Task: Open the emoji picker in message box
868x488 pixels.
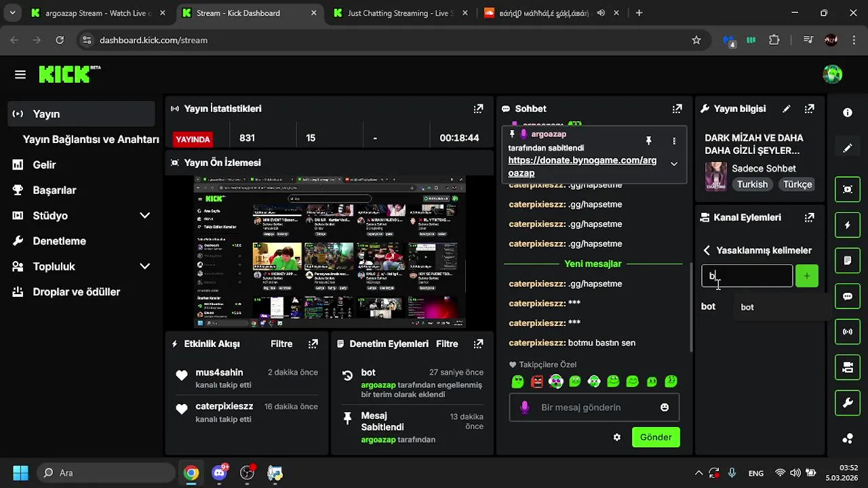Action: [665, 407]
